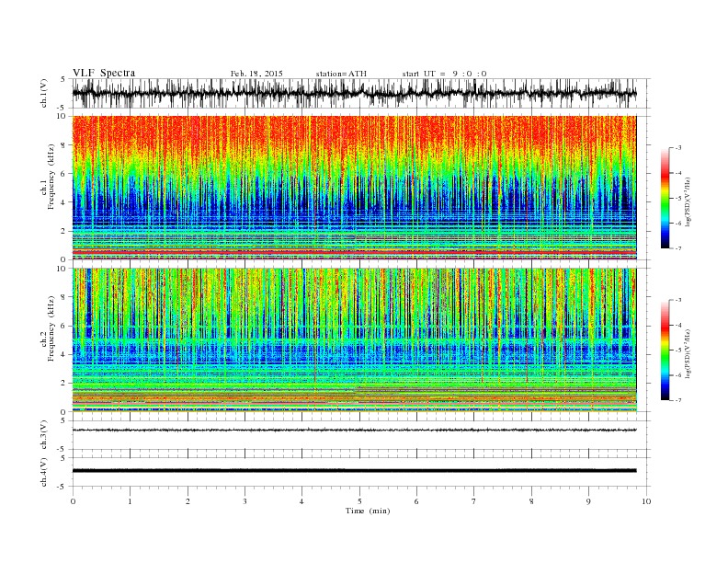728x563 pixels.
Task: Click the "0" tick on the time axis
Action: 73,501
